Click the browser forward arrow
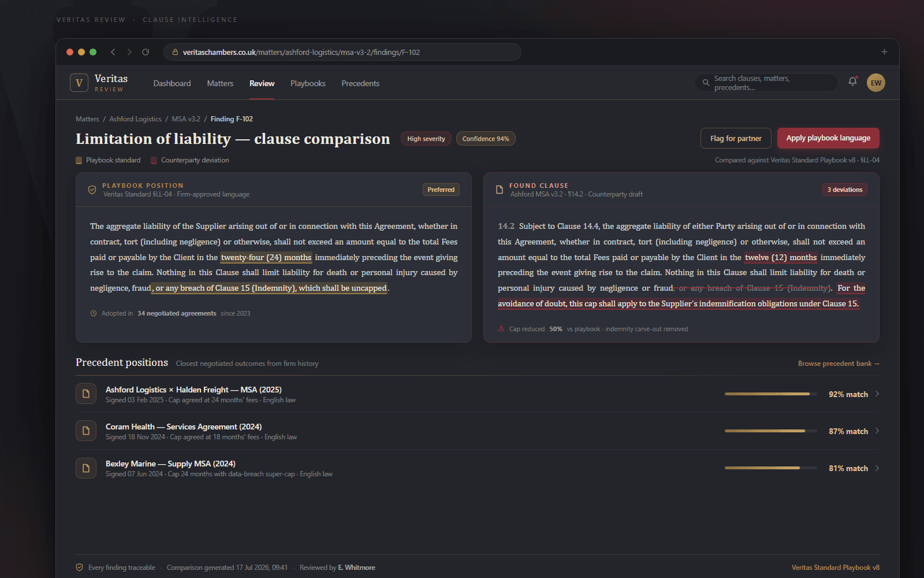924x578 pixels. point(129,52)
